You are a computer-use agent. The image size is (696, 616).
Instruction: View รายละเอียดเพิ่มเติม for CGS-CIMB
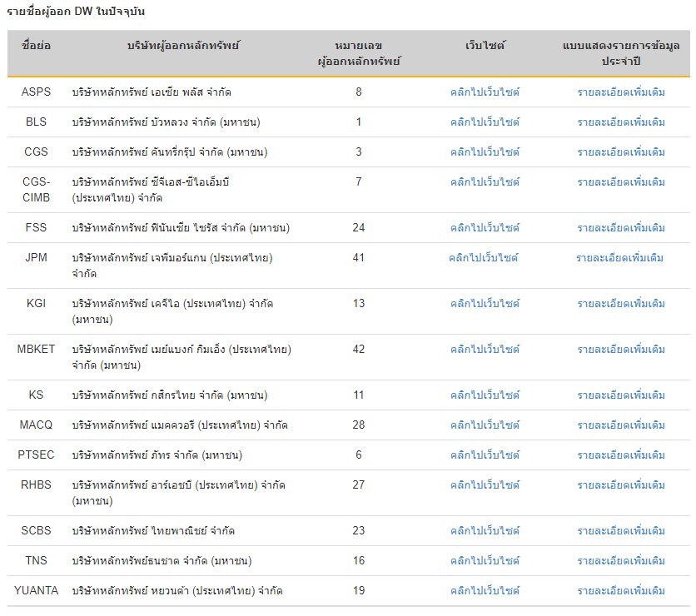pos(621,182)
